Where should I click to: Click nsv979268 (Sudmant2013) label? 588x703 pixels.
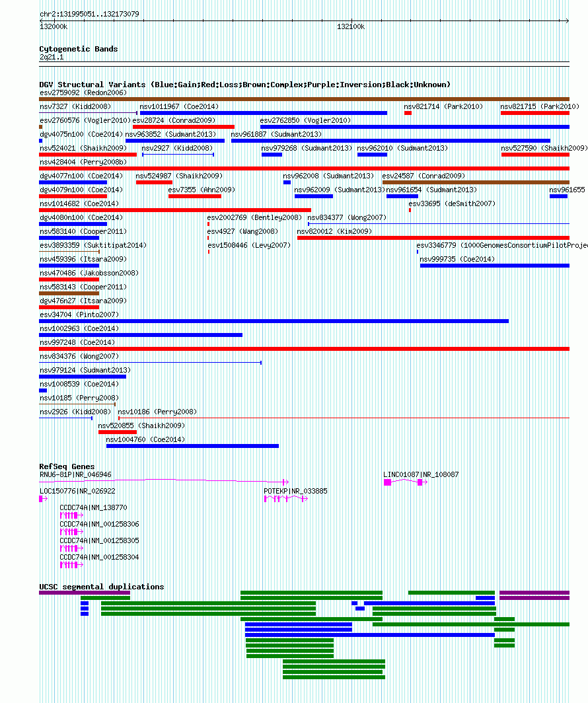coord(307,149)
